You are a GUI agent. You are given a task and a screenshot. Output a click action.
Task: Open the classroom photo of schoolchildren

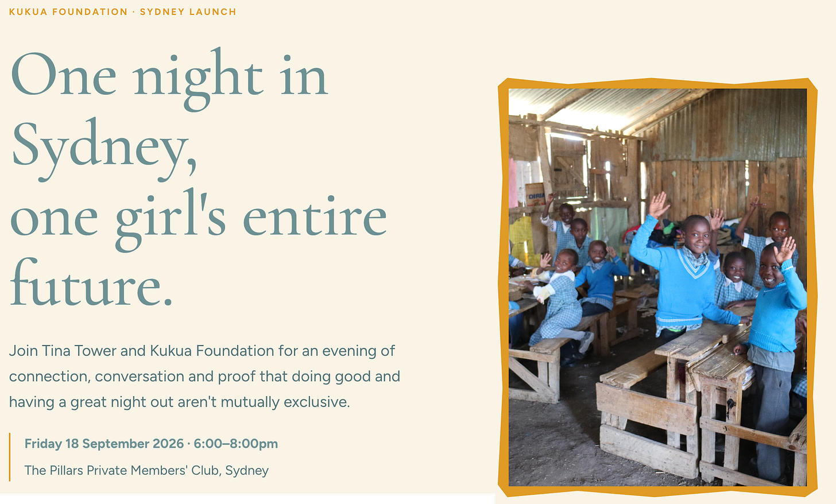[657, 287]
